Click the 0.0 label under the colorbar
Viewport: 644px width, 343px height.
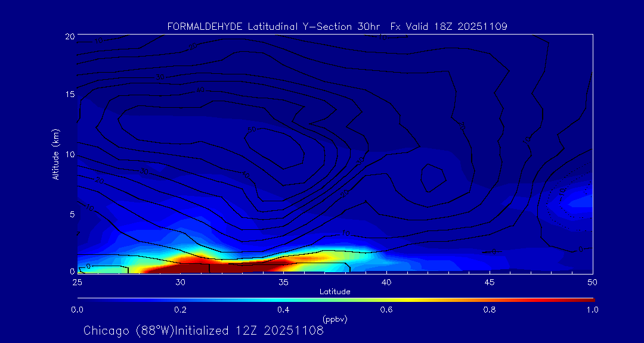coord(77,310)
